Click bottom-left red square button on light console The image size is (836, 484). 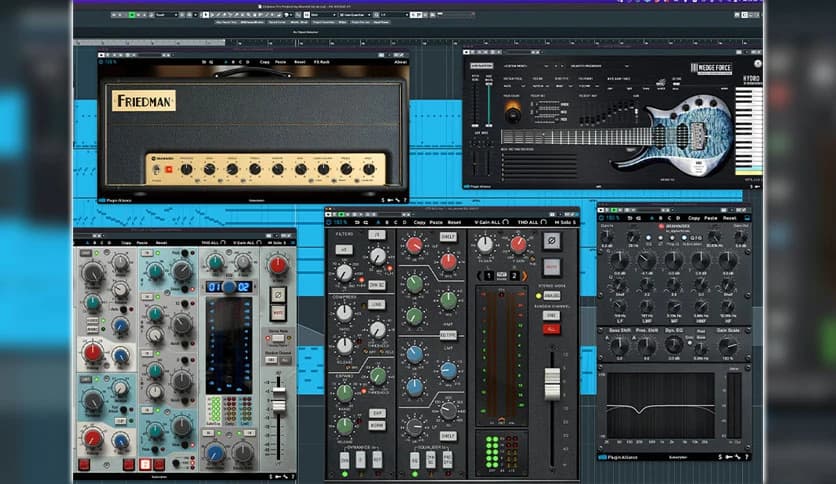[84, 464]
